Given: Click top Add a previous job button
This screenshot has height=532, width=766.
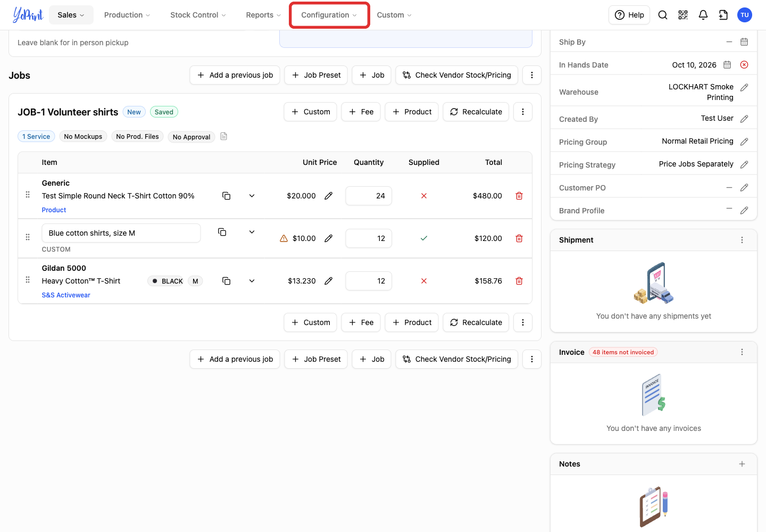Looking at the screenshot, I should coord(235,75).
